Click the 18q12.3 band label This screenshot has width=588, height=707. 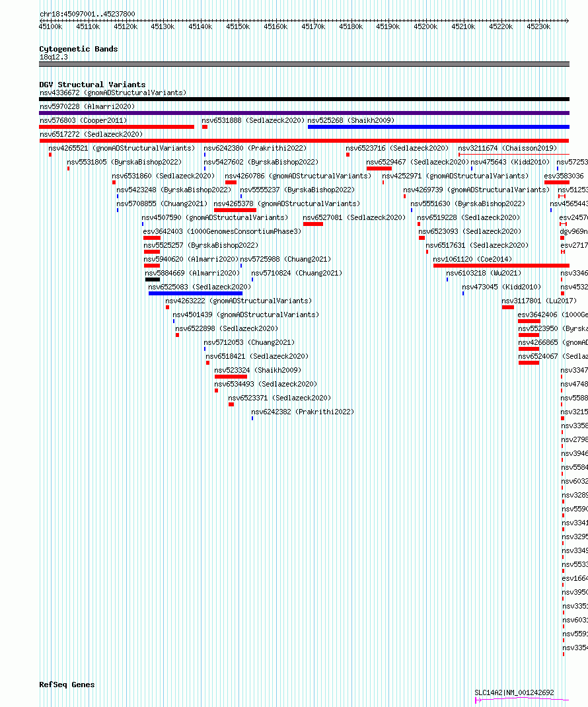[x=54, y=57]
